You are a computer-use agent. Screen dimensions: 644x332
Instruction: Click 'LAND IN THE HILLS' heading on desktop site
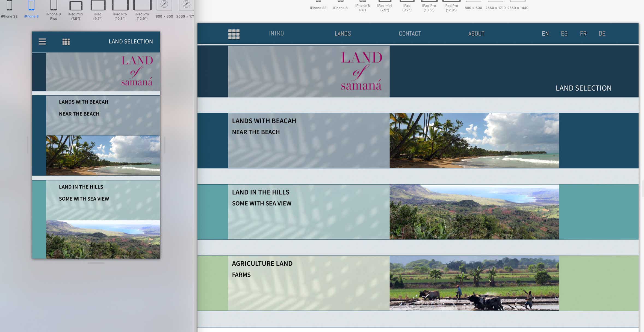pos(261,192)
